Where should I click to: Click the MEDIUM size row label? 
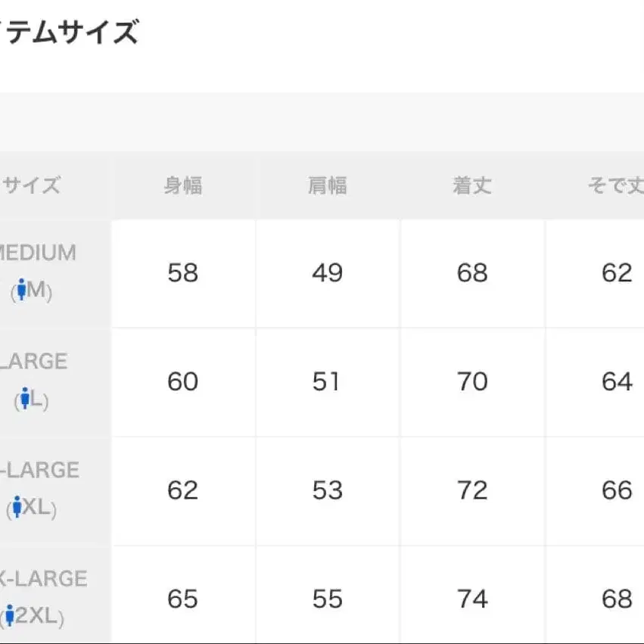pos(39,253)
